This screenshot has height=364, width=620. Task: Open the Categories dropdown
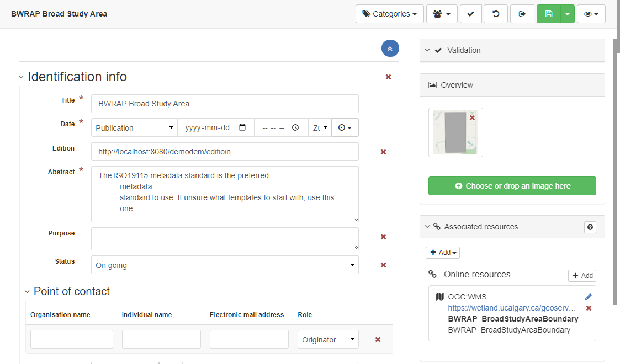pyautogui.click(x=389, y=14)
